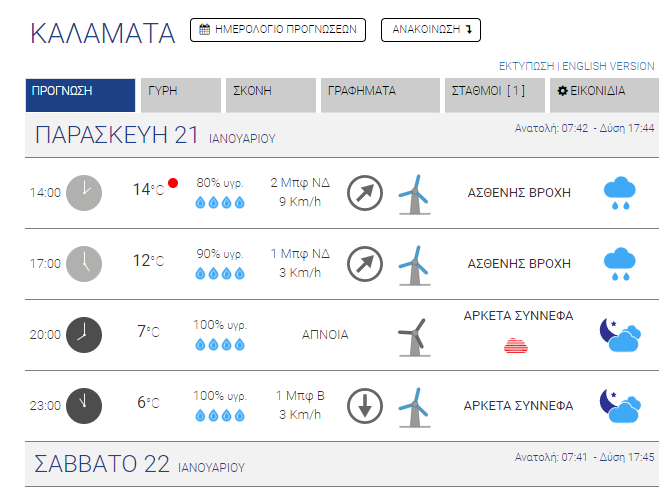Open the ΓΡΑΦΗΜΑΤΑ tab
The height and width of the screenshot is (490, 667).
pos(380,95)
